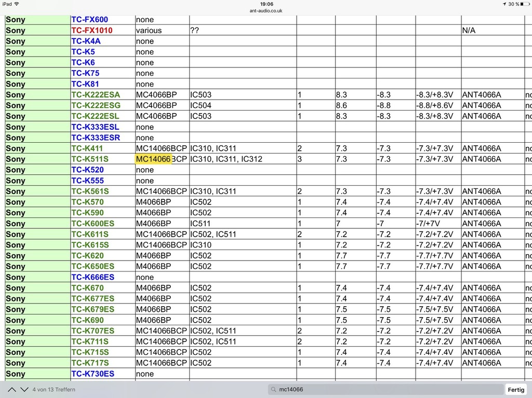Select the '-7/+7V' voltage cell
532x398 pixels.
click(438, 224)
